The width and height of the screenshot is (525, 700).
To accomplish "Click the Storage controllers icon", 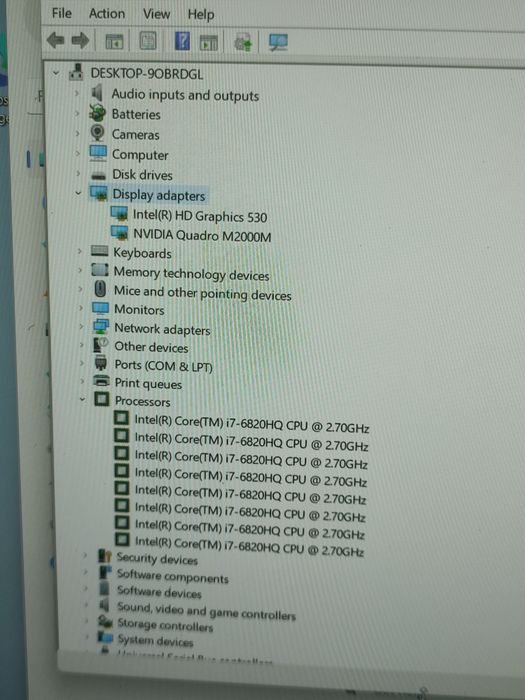I will coord(106,621).
